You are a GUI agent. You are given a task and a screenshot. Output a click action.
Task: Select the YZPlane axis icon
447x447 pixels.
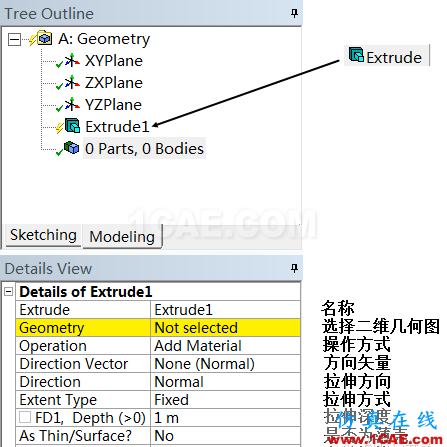72,105
